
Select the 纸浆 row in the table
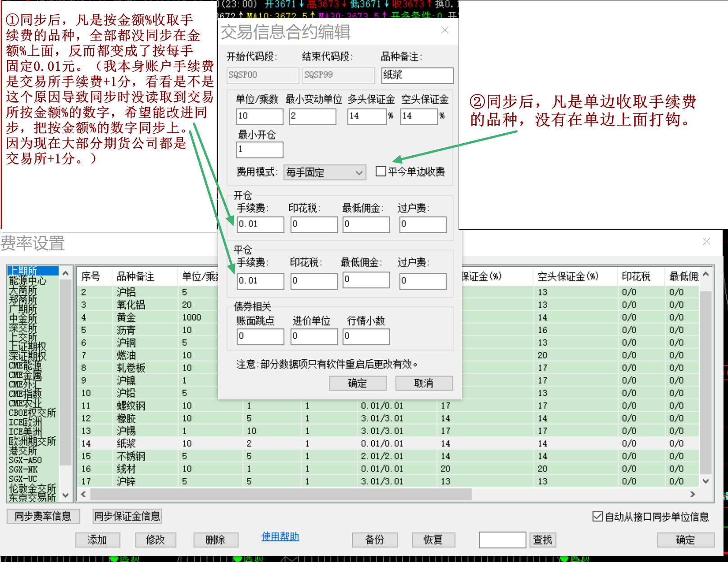pyautogui.click(x=389, y=444)
